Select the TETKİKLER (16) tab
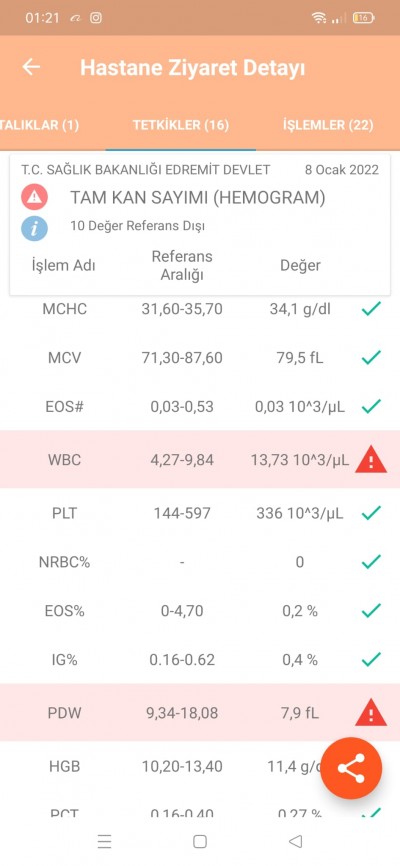 pyautogui.click(x=181, y=125)
